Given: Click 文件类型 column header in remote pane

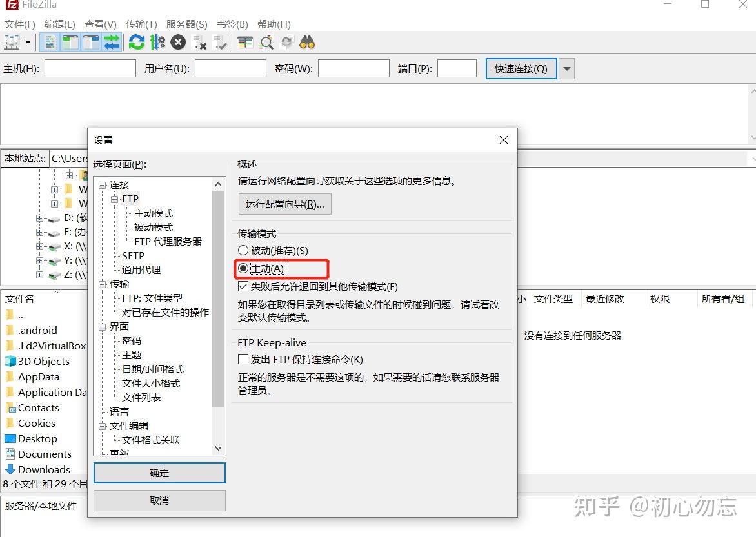Looking at the screenshot, I should pos(553,299).
